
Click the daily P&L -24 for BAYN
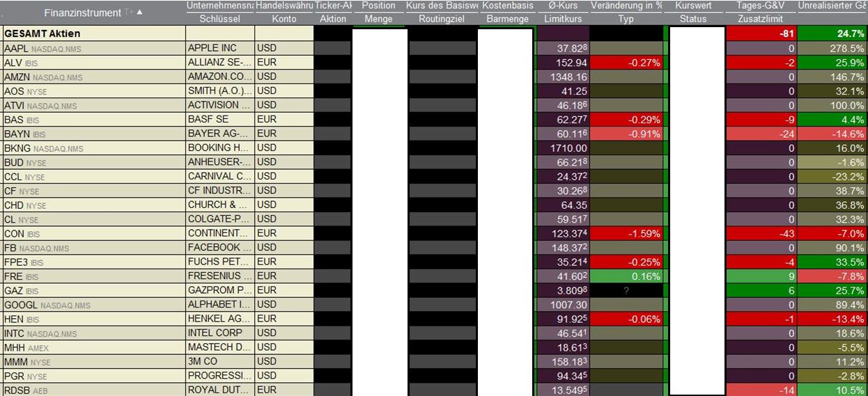tap(761, 134)
